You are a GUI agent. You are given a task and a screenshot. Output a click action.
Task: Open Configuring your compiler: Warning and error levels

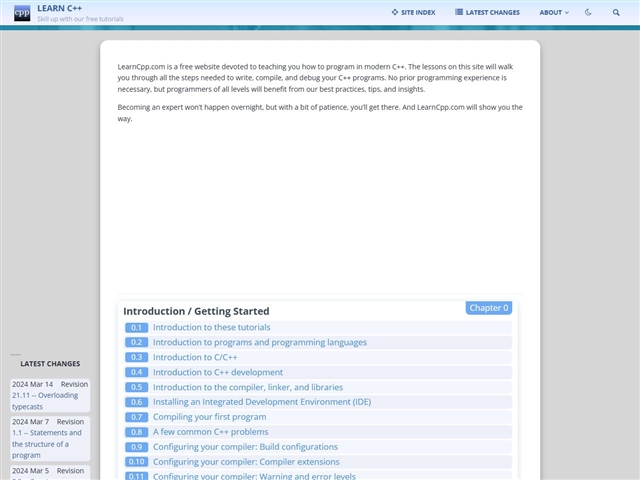[254, 476]
